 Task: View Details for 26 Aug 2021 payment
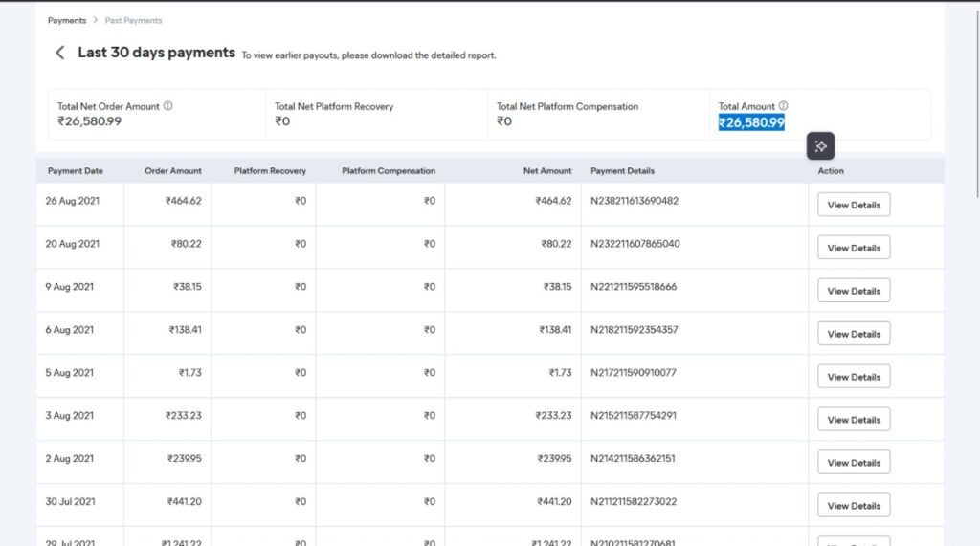[853, 205]
